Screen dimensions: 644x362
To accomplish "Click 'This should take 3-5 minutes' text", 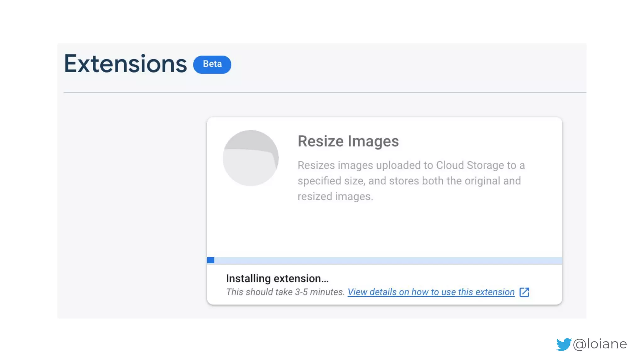I will pyautogui.click(x=285, y=292).
